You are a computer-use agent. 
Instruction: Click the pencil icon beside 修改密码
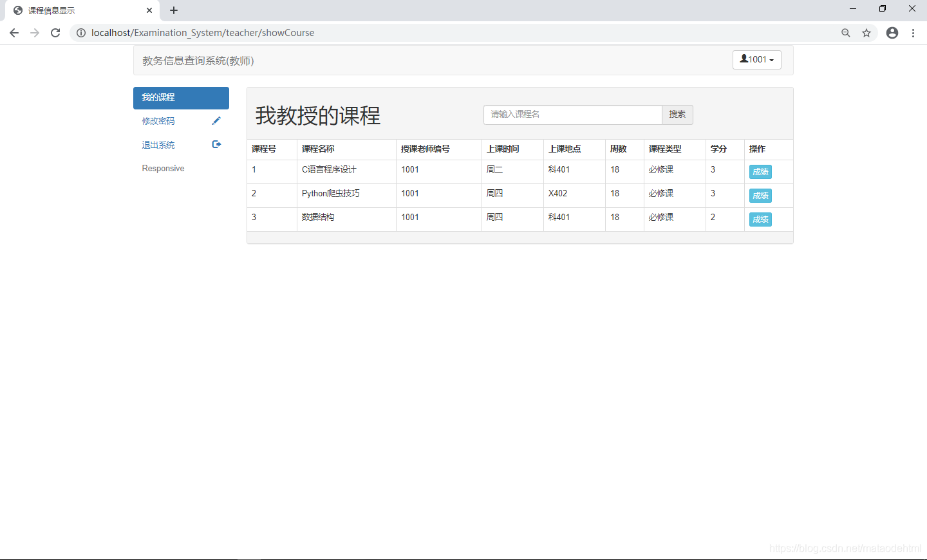216,121
